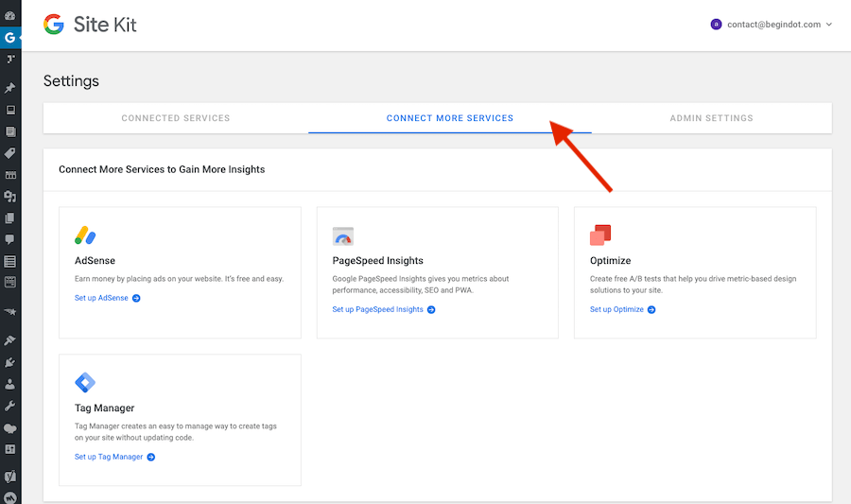This screenshot has height=504, width=851.
Task: Click the monitor screen icon in sidebar
Action: click(9, 110)
